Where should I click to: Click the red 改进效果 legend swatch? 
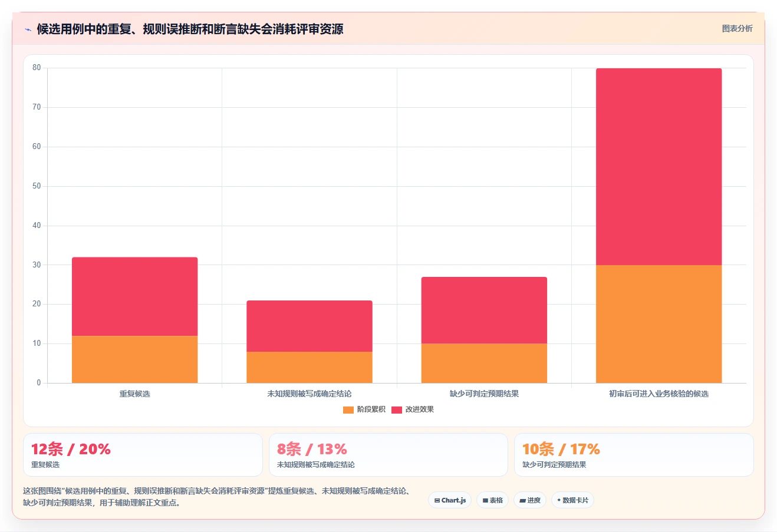click(397, 409)
